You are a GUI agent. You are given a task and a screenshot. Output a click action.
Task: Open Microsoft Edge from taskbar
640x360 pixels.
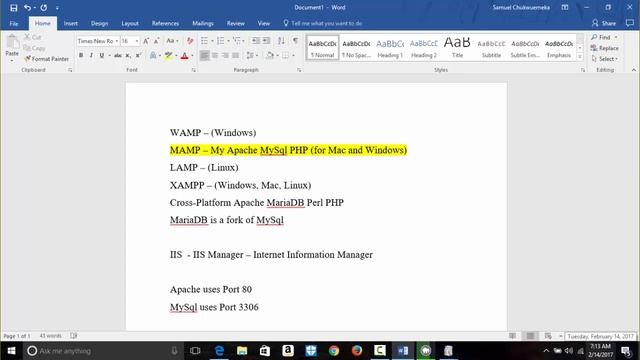(x=219, y=351)
